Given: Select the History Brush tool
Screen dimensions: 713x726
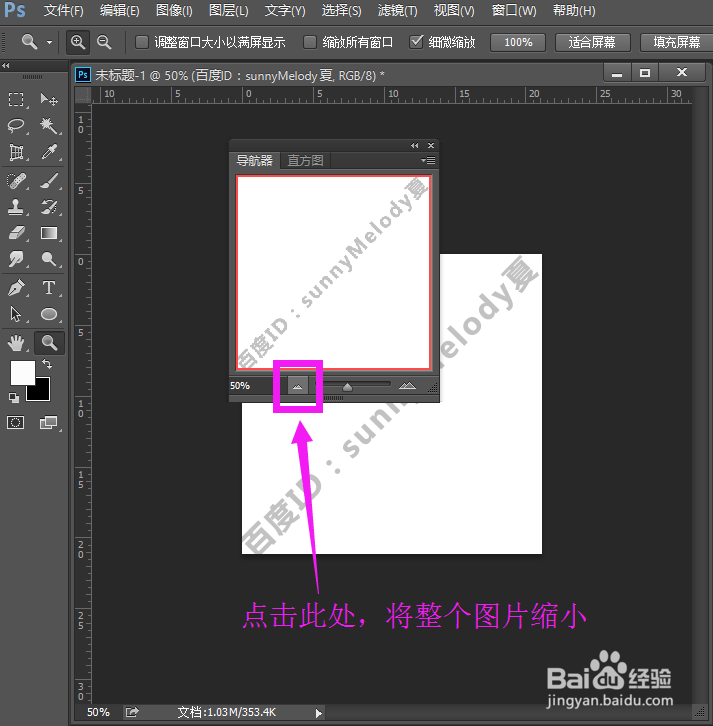Looking at the screenshot, I should click(49, 207).
